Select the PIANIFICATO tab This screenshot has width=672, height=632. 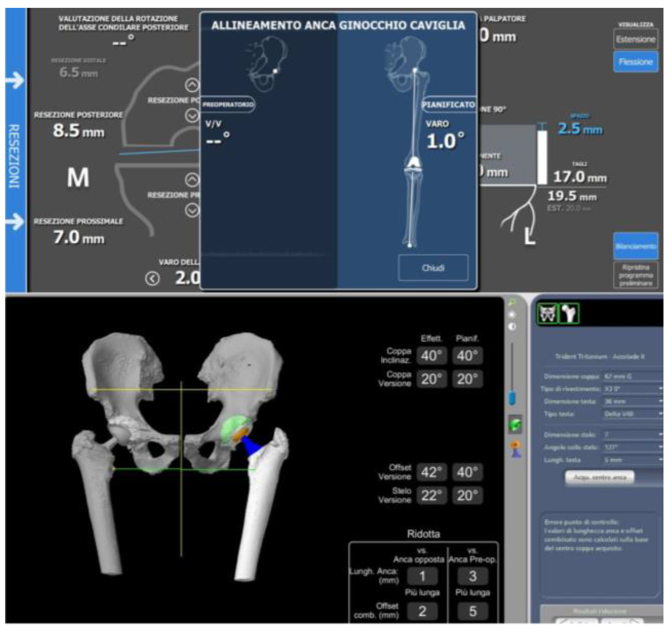click(x=448, y=105)
